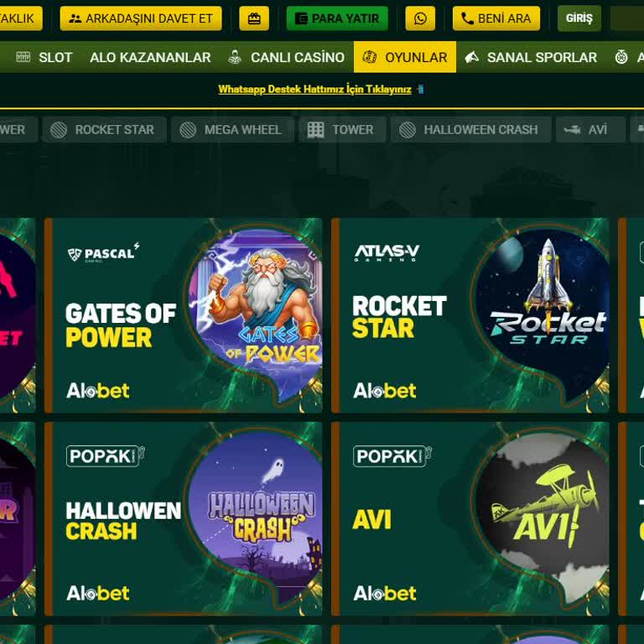Viewport: 644px width, 644px height.
Task: Click the GİRİŞ login button
Action: click(579, 18)
